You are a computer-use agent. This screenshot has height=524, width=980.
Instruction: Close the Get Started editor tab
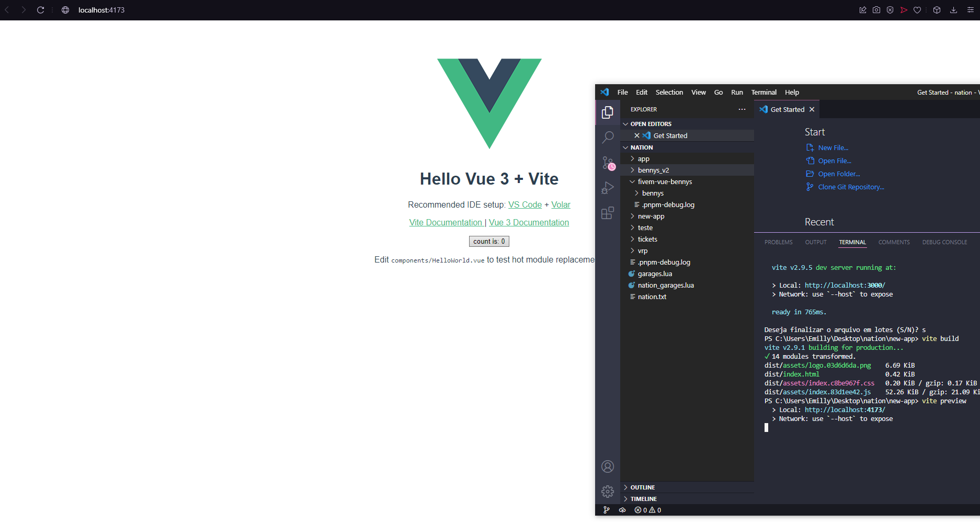point(812,109)
